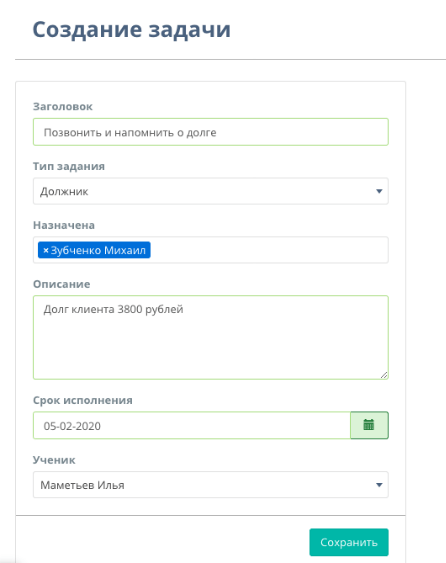Expand the Ученик dropdown arrow
This screenshot has width=446, height=563.
click(379, 485)
